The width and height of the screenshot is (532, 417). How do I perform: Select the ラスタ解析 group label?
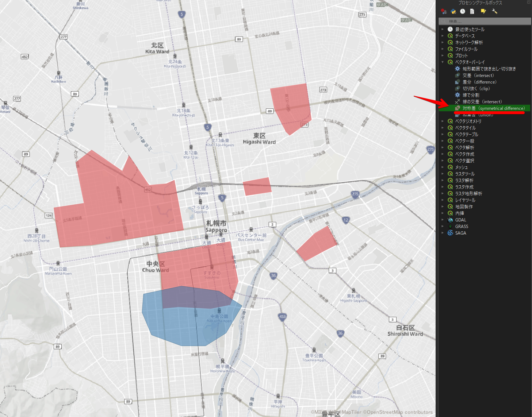(x=464, y=180)
